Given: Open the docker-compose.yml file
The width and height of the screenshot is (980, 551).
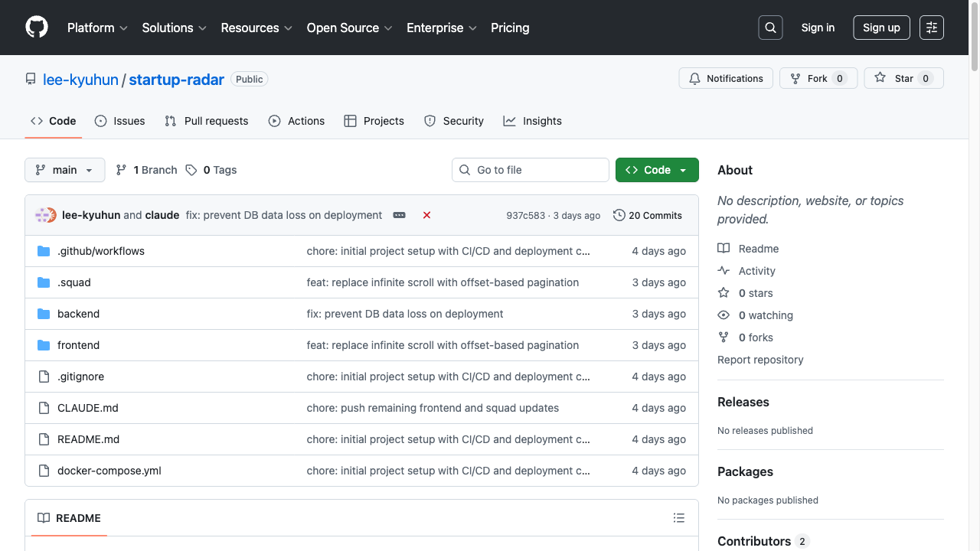Looking at the screenshot, I should [109, 471].
